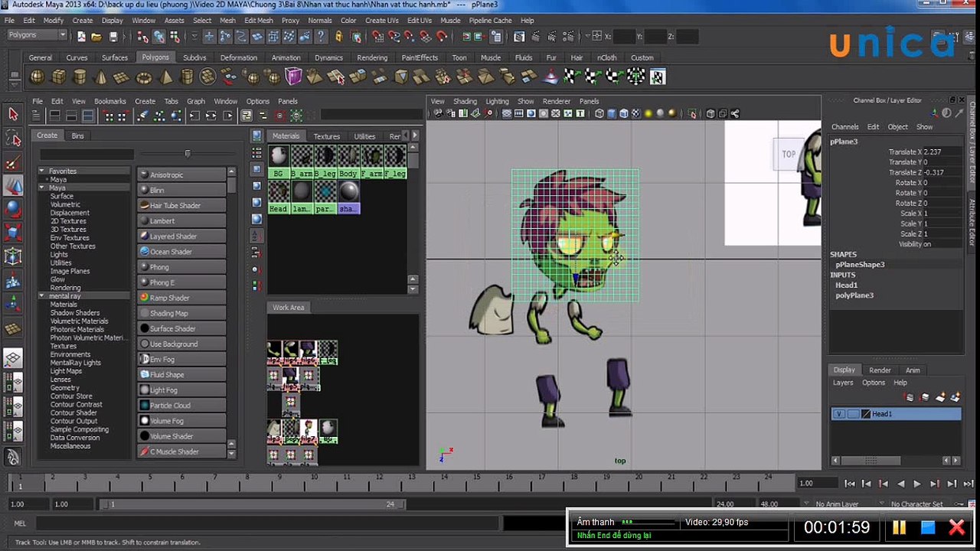980x551 pixels.
Task: Create the Ramp Shader node
Action: coord(182,298)
